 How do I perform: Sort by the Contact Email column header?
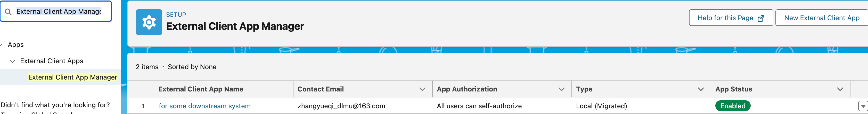[321, 89]
